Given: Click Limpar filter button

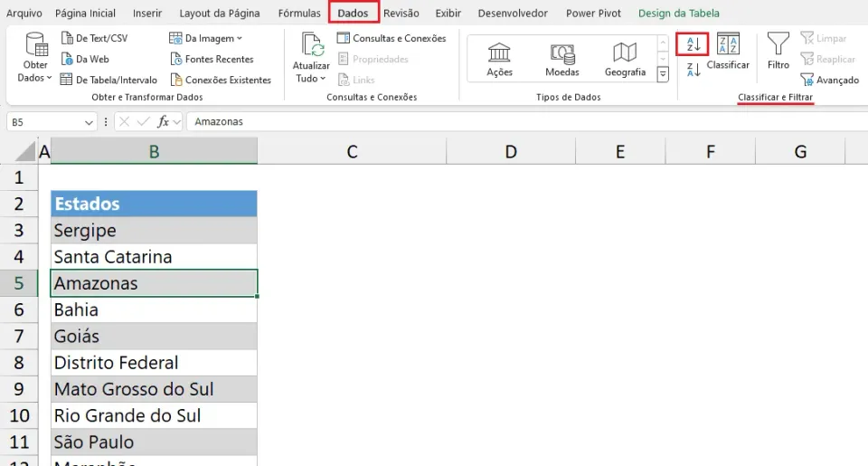Looking at the screenshot, I should coord(823,38).
